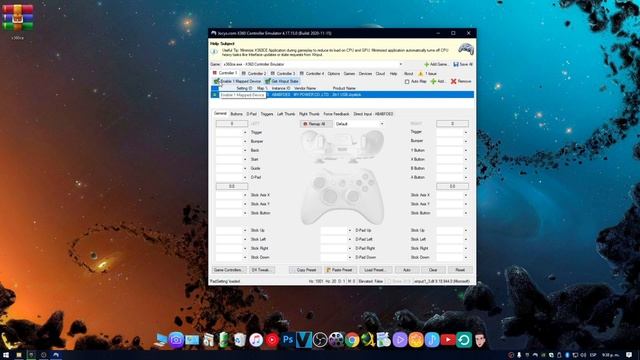Click the Load Preset button

click(375, 270)
